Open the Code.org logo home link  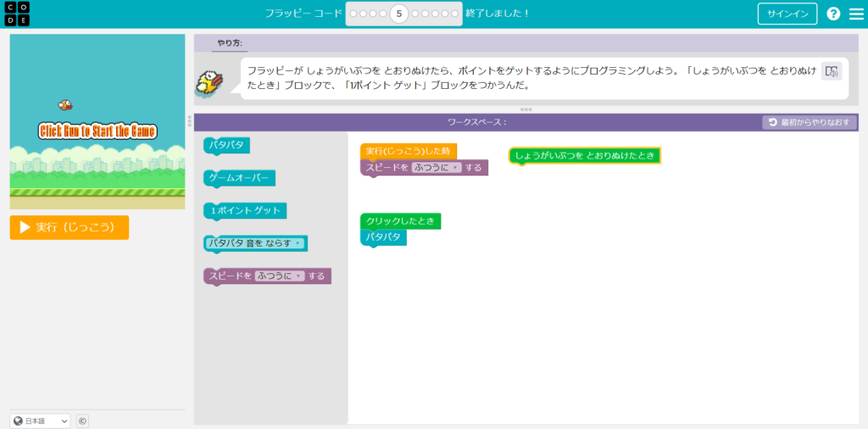17,14
